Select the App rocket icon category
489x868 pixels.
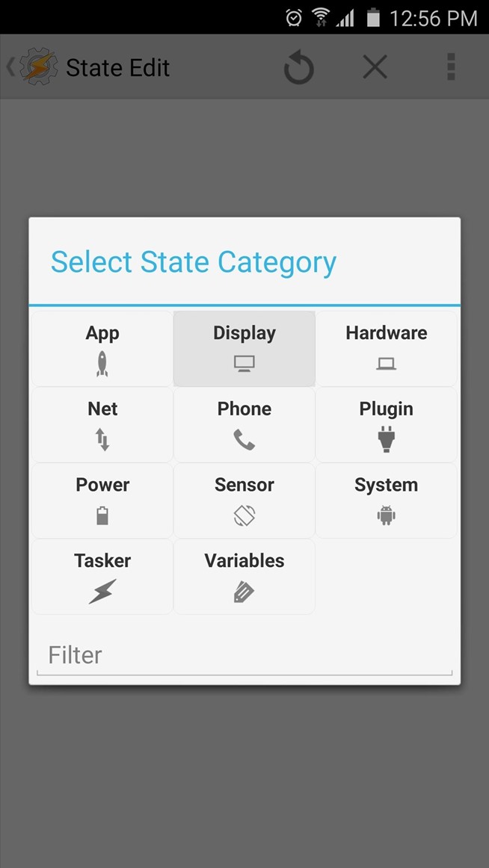pos(102,348)
